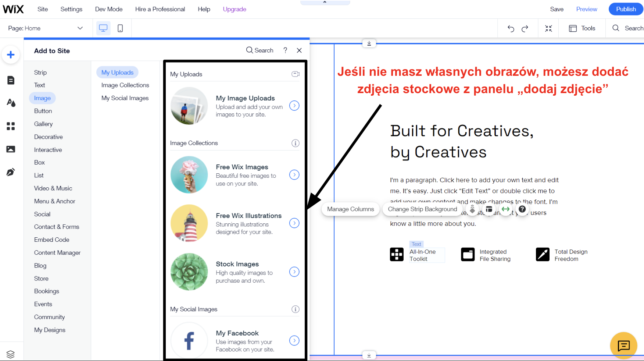Save the site
Image resolution: width=644 pixels, height=361 pixels.
(x=557, y=9)
